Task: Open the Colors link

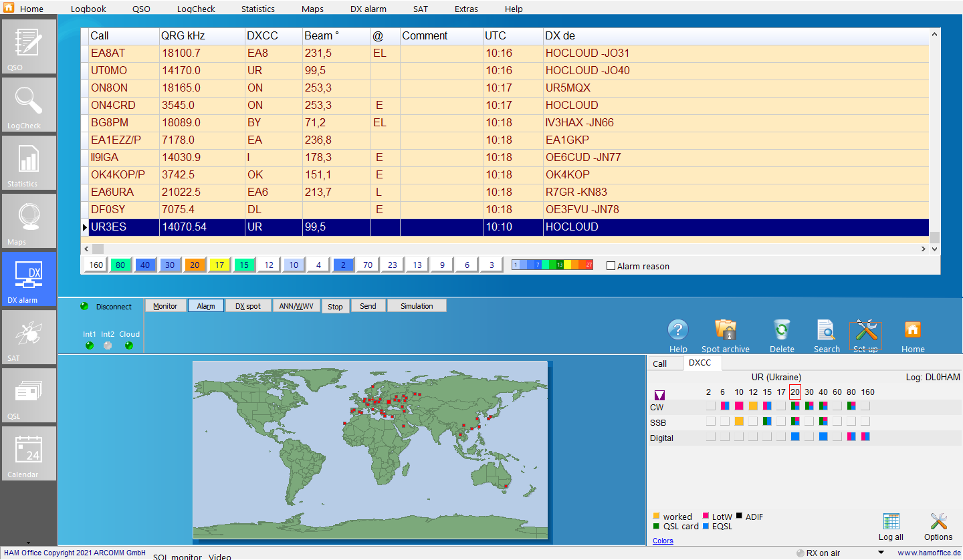Action: click(x=663, y=541)
